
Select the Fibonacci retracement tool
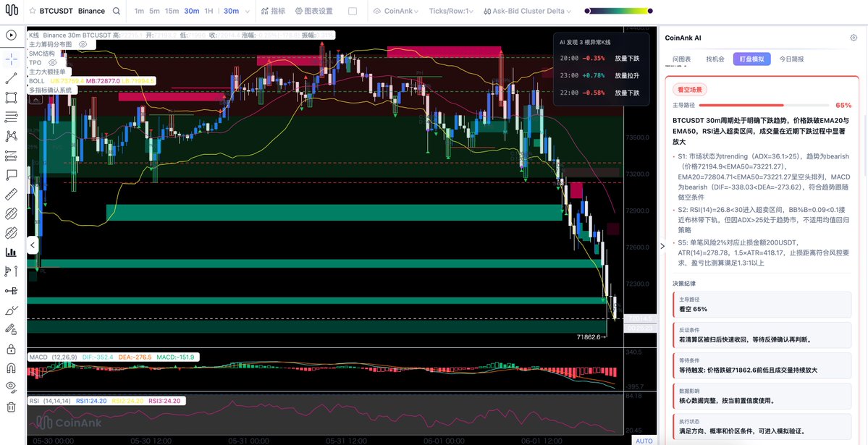pyautogui.click(x=11, y=156)
